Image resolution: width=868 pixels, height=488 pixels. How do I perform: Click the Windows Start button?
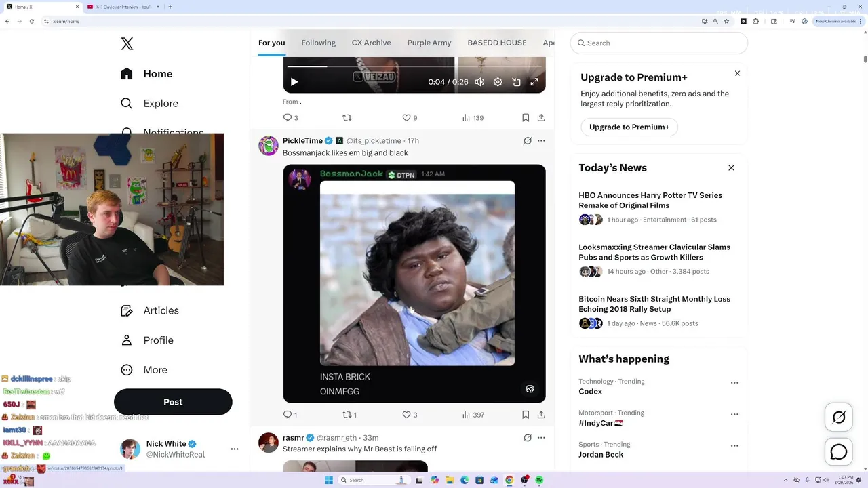(329, 480)
